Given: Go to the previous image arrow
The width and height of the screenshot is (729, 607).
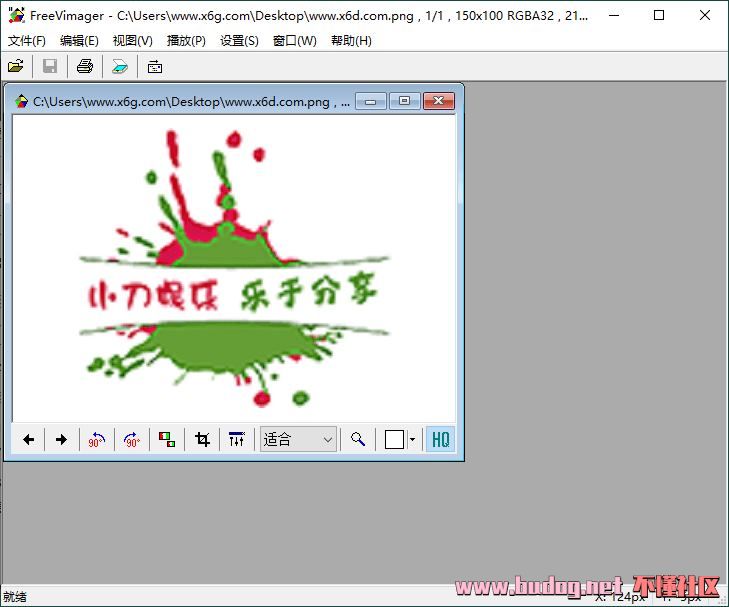Looking at the screenshot, I should (x=29, y=440).
